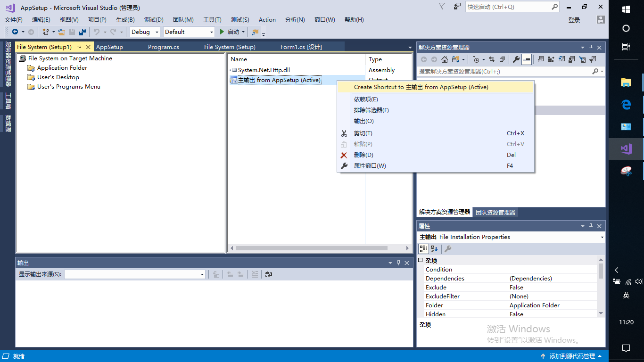The image size is (644, 362).
Task: Select the Properties wrench icon in Solution Explorer
Action: 516,59
